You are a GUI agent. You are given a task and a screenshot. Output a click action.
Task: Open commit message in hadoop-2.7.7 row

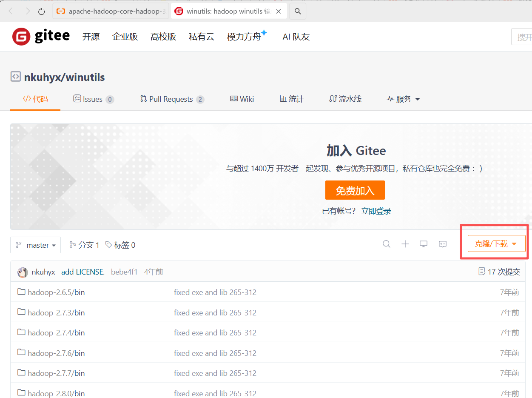215,373
